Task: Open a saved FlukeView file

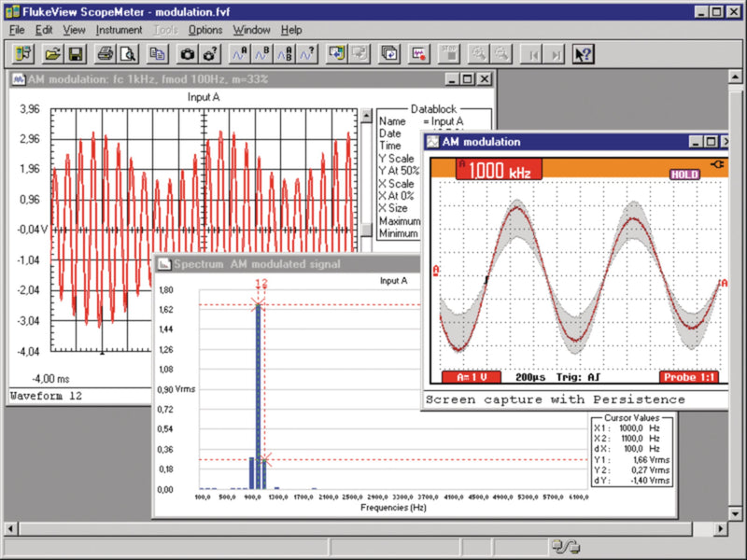Action: 52,53
